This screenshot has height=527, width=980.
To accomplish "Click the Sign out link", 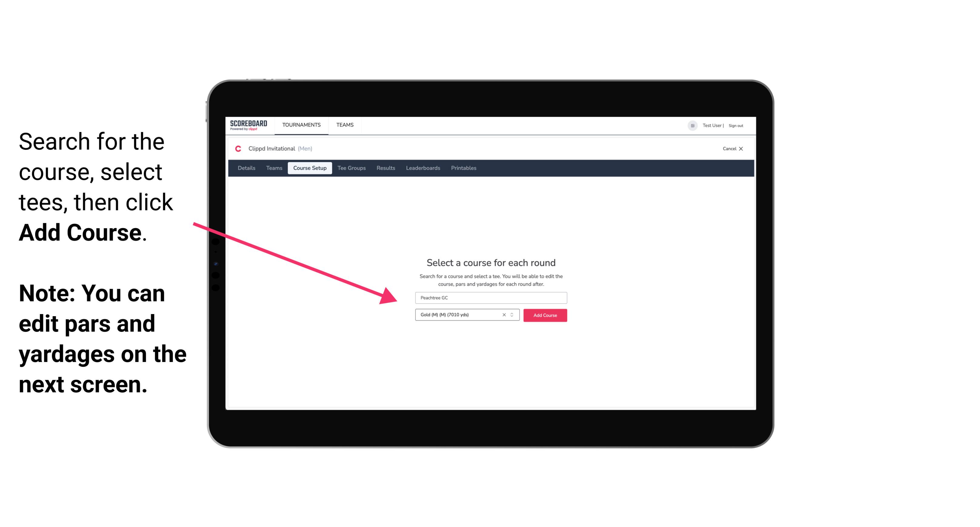I will click(735, 125).
